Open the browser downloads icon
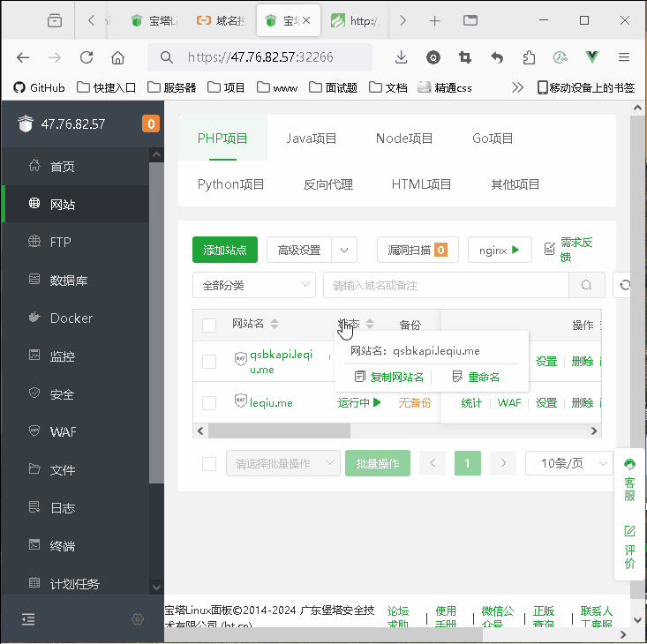The image size is (647, 644). click(401, 57)
